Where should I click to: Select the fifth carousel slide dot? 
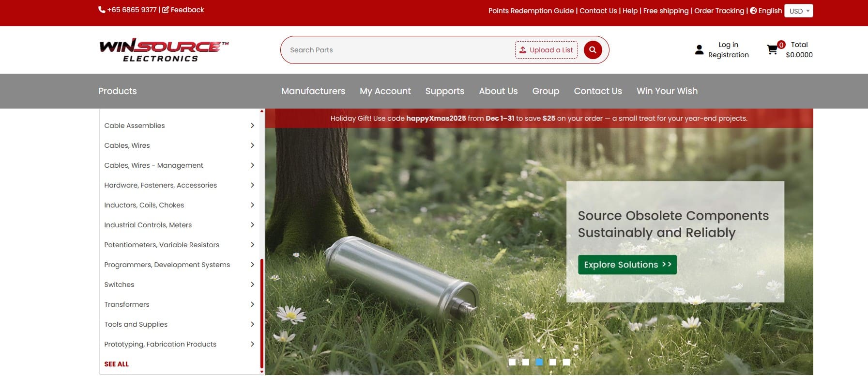click(x=566, y=362)
